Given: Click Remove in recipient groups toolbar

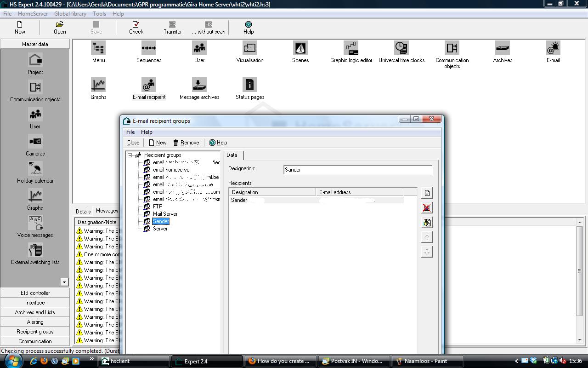Looking at the screenshot, I should pyautogui.click(x=186, y=143).
